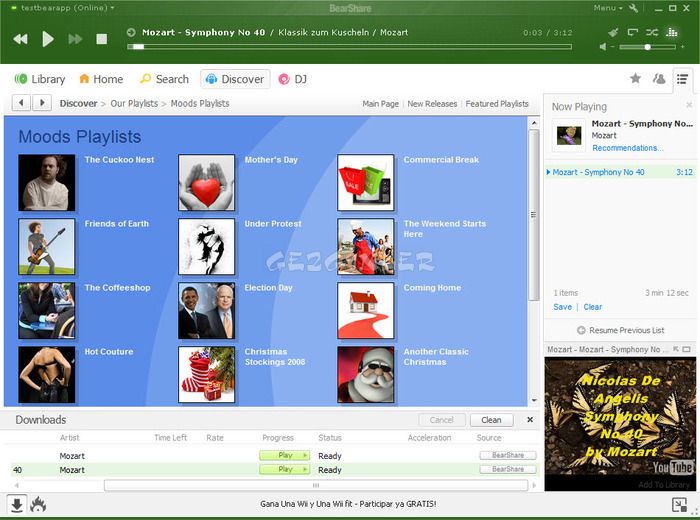Maximize the video panel icon
Image resolution: width=700 pixels, height=520 pixels.
click(x=687, y=349)
